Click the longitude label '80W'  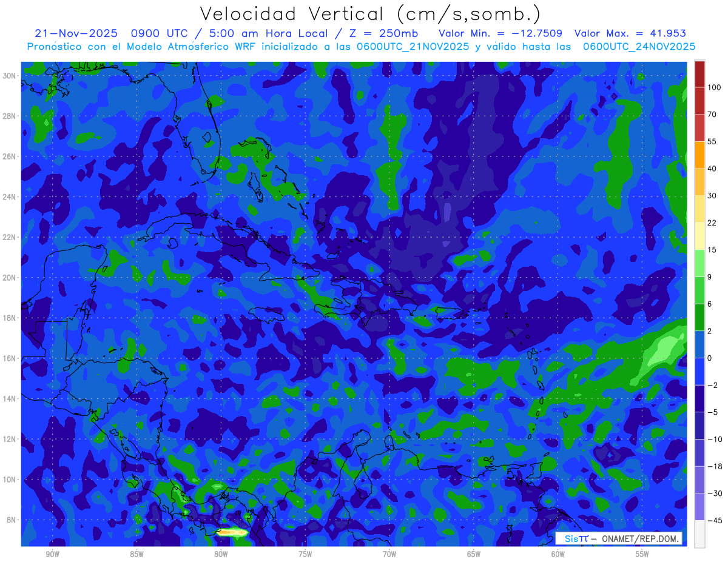click(221, 554)
